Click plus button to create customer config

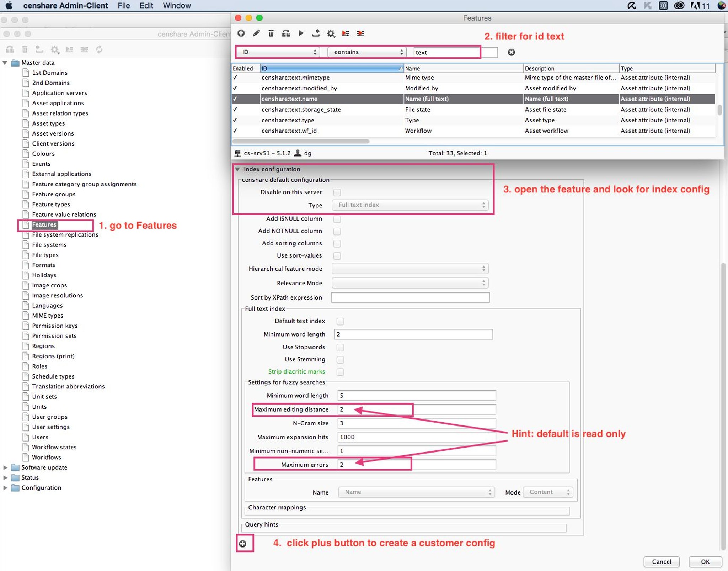pos(243,544)
